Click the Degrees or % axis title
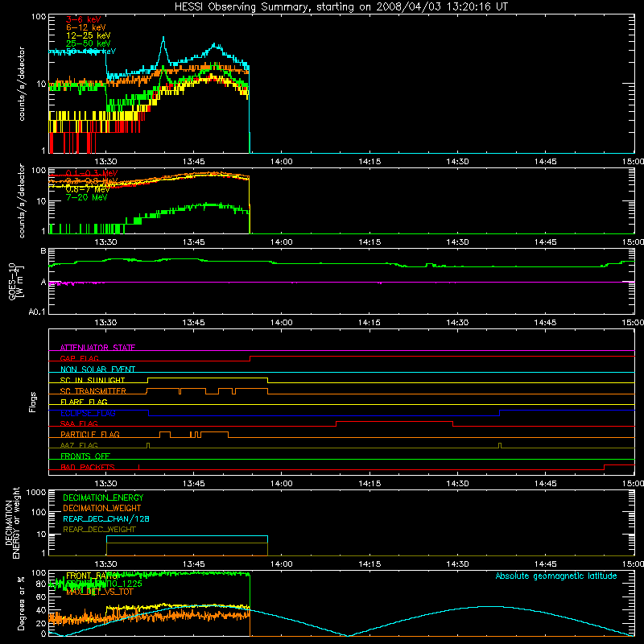This screenshot has width=644, height=644. point(21,603)
